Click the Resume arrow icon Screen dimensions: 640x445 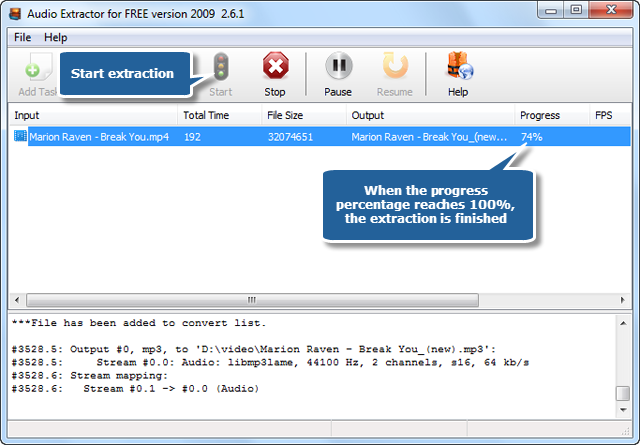(395, 65)
